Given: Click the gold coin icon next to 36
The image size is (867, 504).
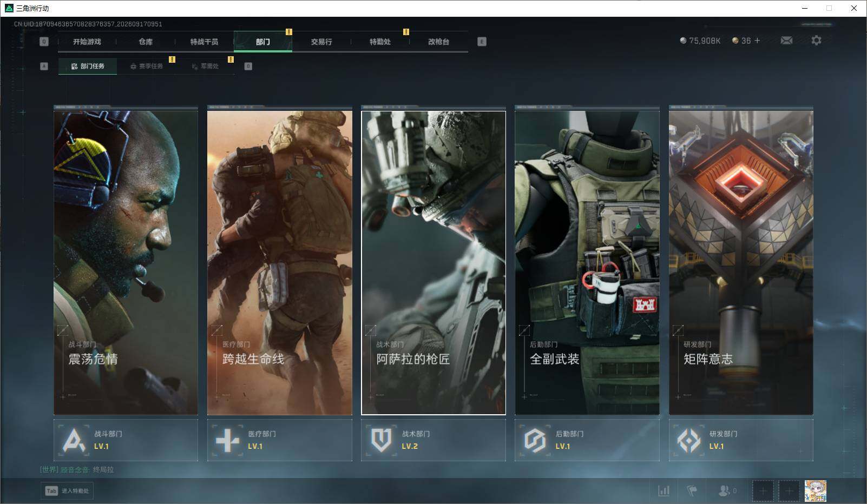Looking at the screenshot, I should (735, 41).
